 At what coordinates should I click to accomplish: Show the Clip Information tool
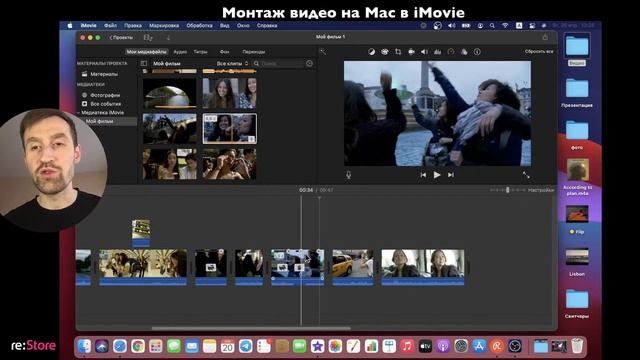pos(477,52)
